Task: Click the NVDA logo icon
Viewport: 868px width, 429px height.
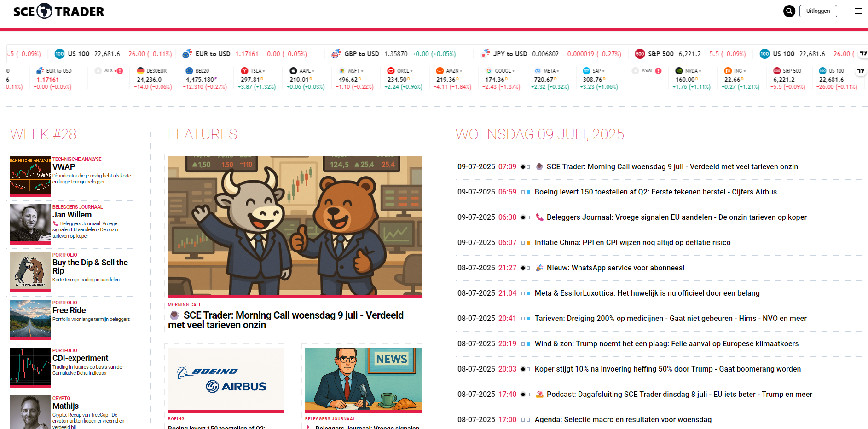Action: tap(679, 71)
